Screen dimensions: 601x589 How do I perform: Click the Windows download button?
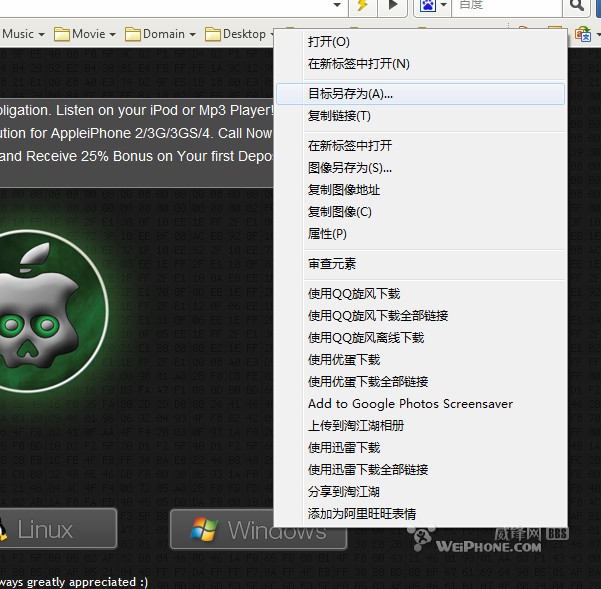pyautogui.click(x=258, y=529)
